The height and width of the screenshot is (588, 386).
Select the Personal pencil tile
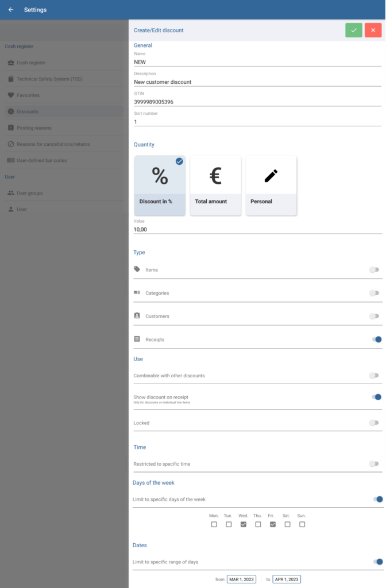point(271,185)
